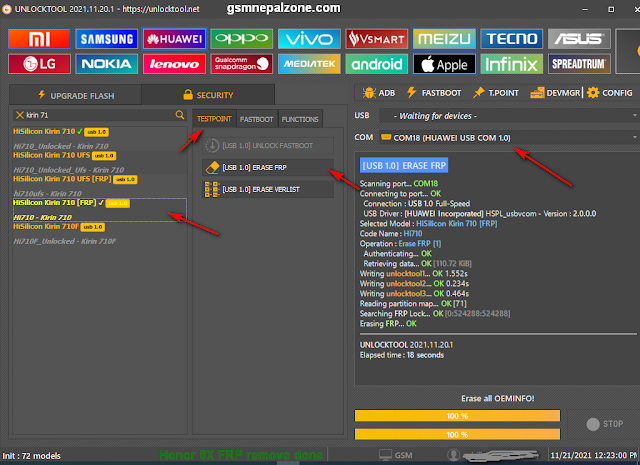Select HiSilicon Kirin 710 model
This screenshot has height=465, width=640.
pos(100,138)
